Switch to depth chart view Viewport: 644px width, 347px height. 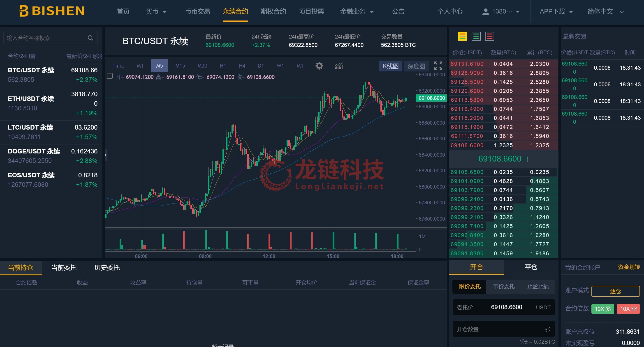(416, 66)
